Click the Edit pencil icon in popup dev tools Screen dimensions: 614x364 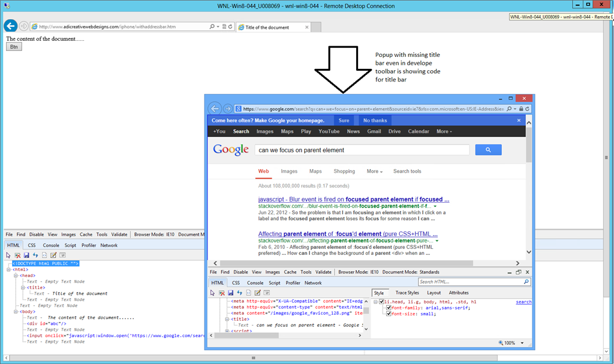coord(257,293)
